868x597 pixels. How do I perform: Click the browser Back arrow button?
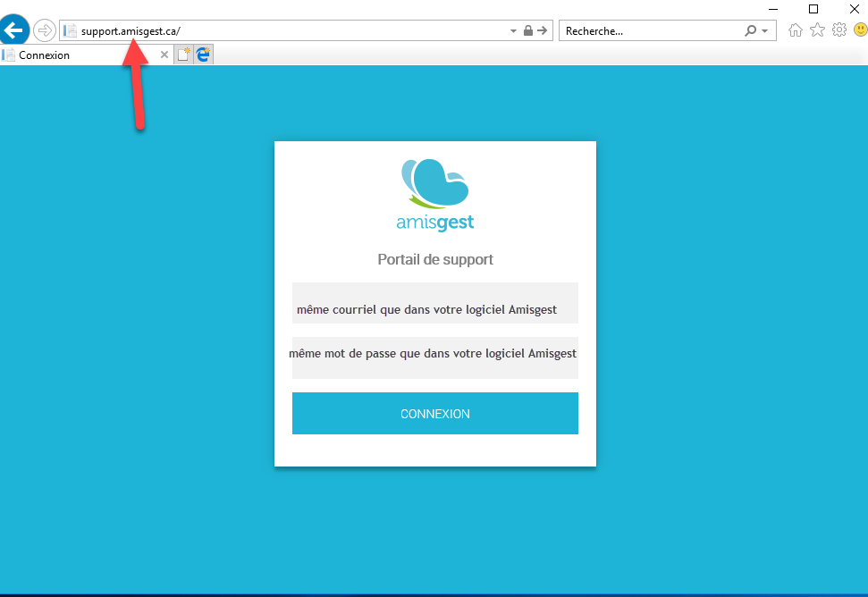13,29
